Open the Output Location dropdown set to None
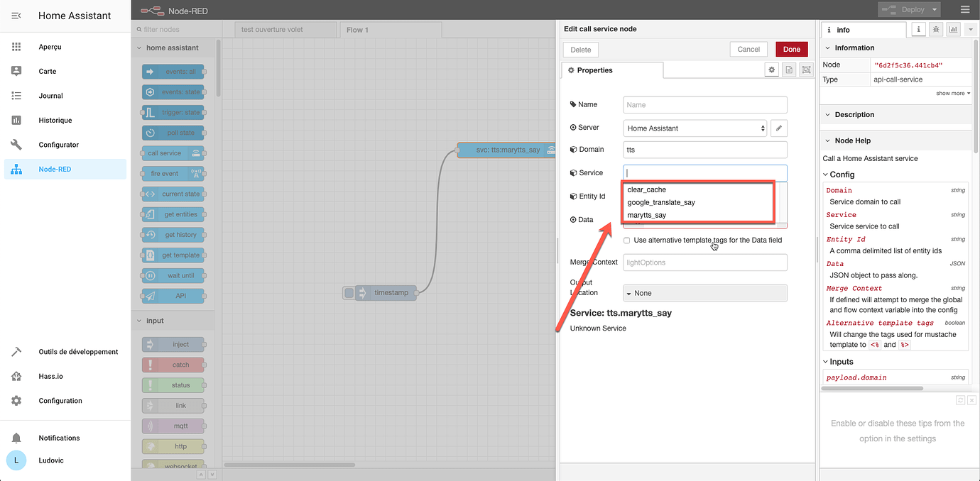 [x=704, y=292]
